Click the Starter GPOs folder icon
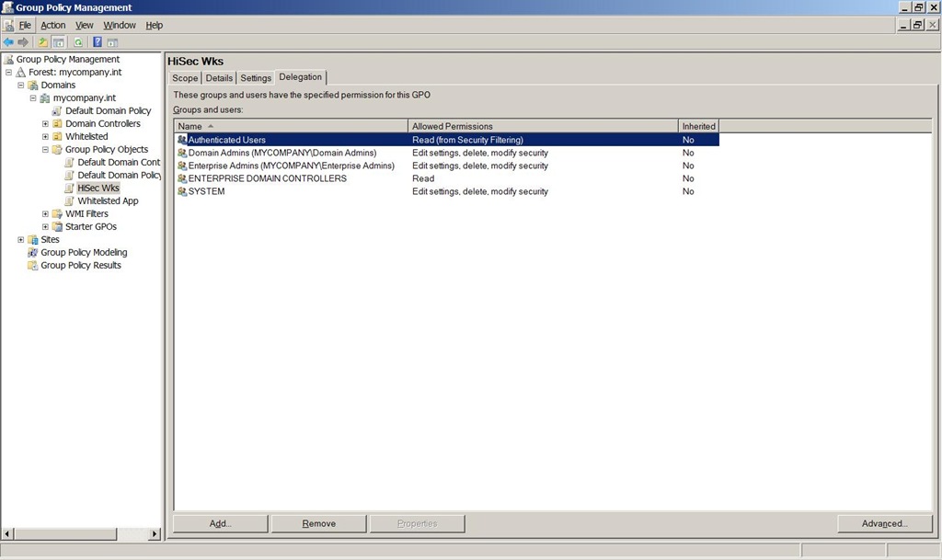This screenshot has height=560, width=942. point(57,227)
